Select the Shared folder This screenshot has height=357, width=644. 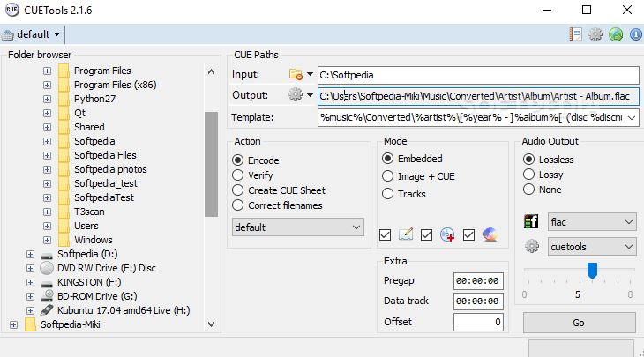(89, 127)
